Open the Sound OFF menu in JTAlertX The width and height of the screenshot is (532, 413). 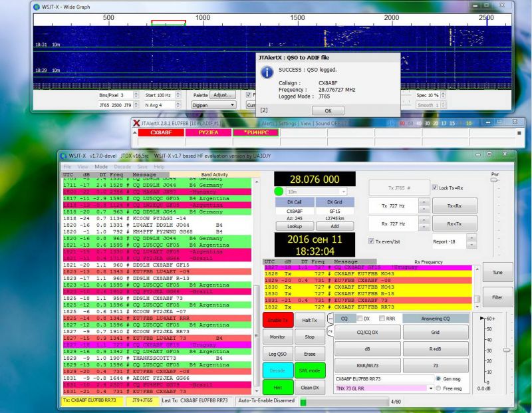[328, 124]
